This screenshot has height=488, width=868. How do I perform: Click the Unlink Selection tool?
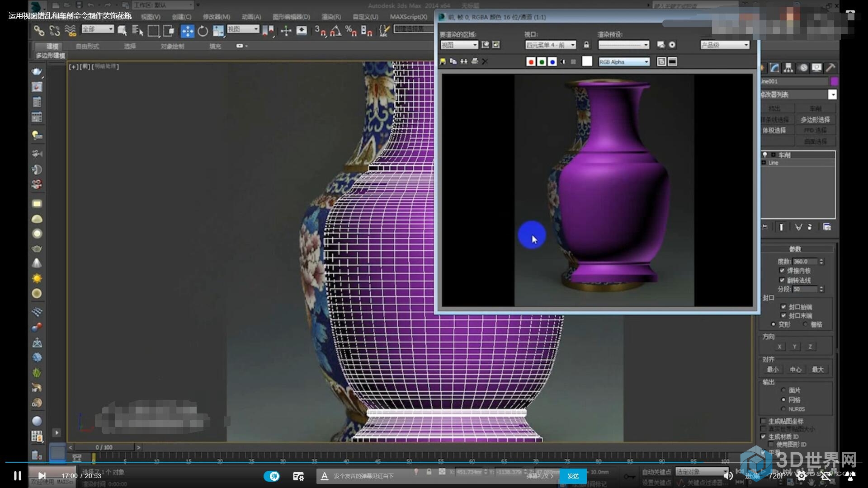(x=55, y=31)
